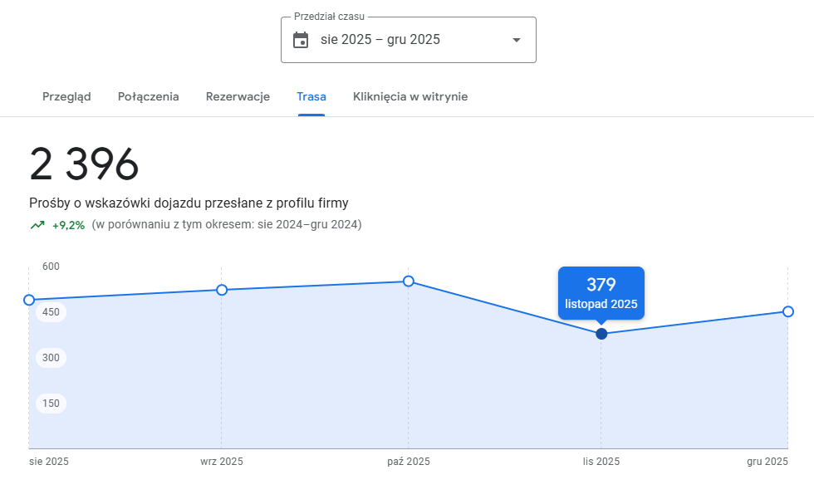Expand the date selector showing sie 2025 – gru 2025
Viewport: 814px width, 504px height.
point(409,39)
